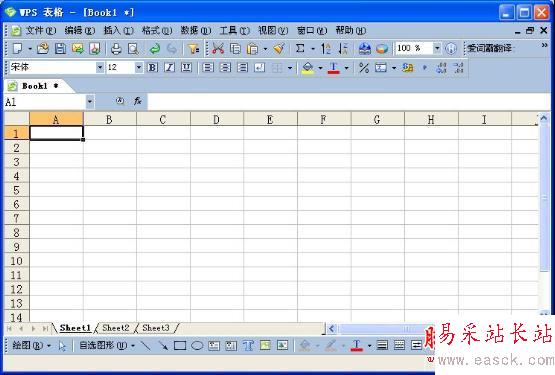
Task: Draw a line with the Line tool
Action: point(146,345)
